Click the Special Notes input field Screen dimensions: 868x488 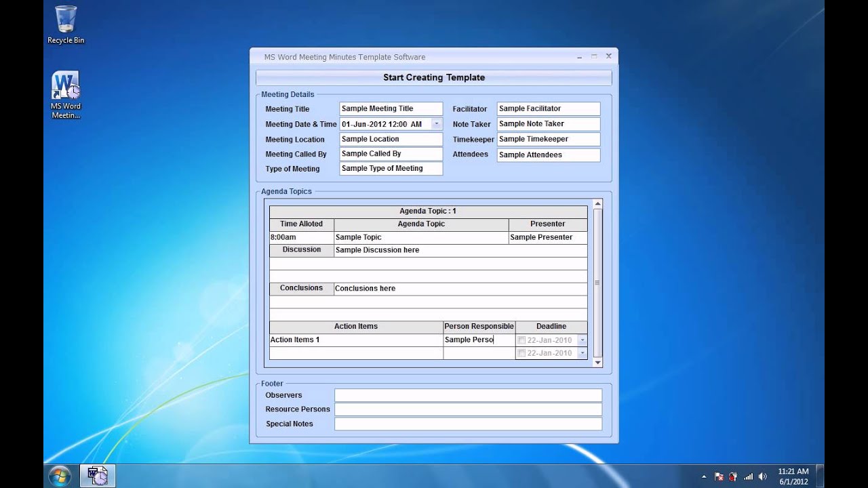point(468,424)
